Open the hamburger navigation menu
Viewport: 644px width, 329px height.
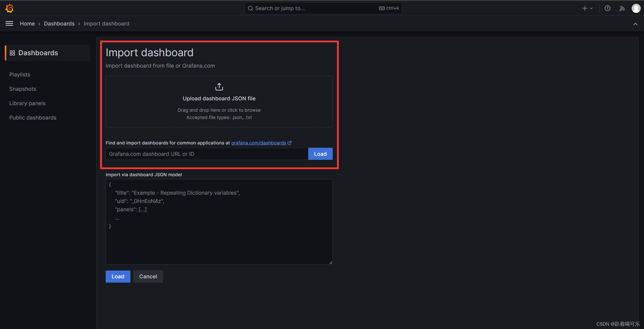[x=9, y=23]
